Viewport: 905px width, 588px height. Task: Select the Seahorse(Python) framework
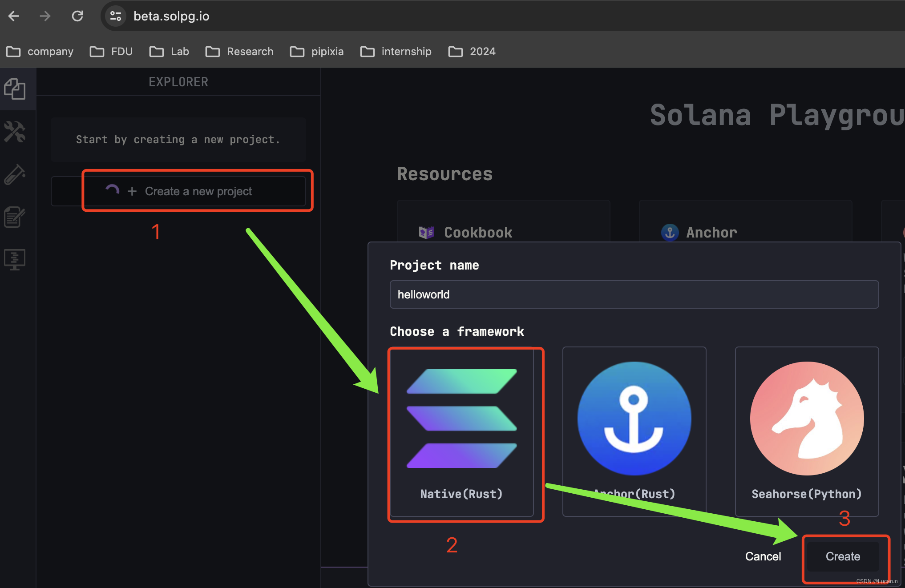coord(806,431)
